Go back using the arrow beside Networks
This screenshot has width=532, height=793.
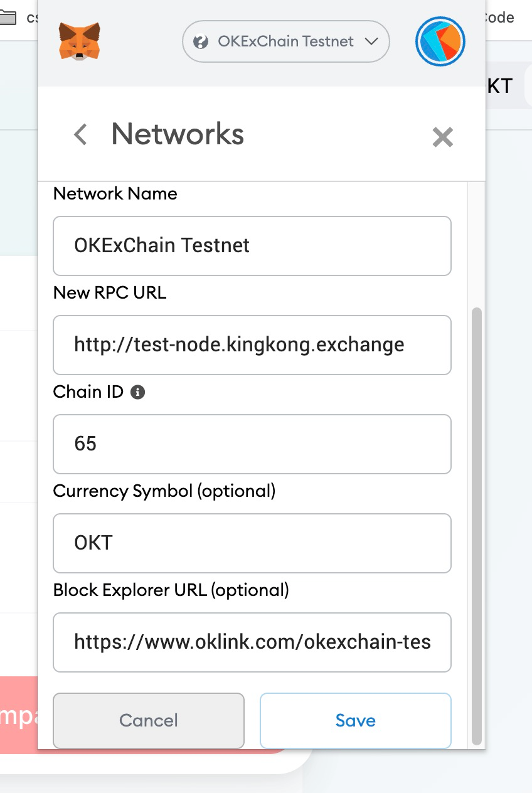click(80, 134)
